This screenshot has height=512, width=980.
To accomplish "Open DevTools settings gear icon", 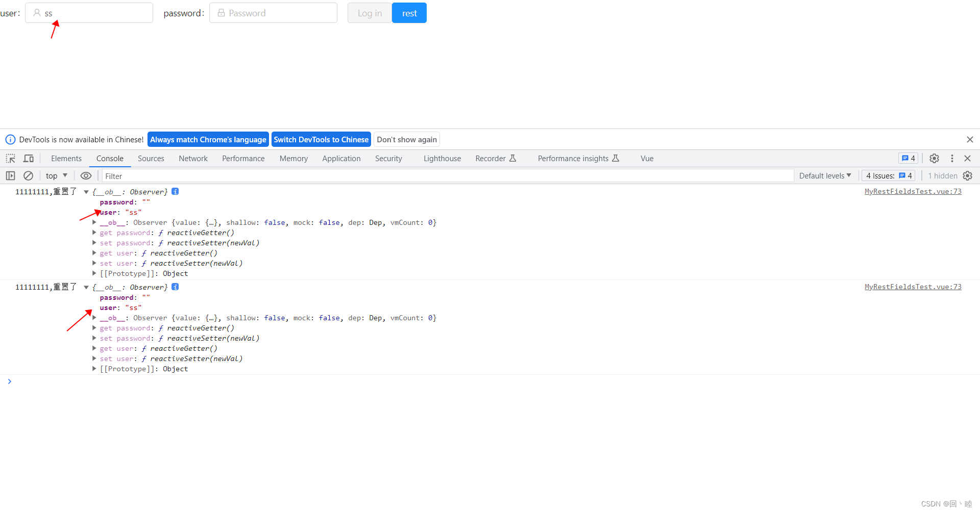I will (935, 158).
